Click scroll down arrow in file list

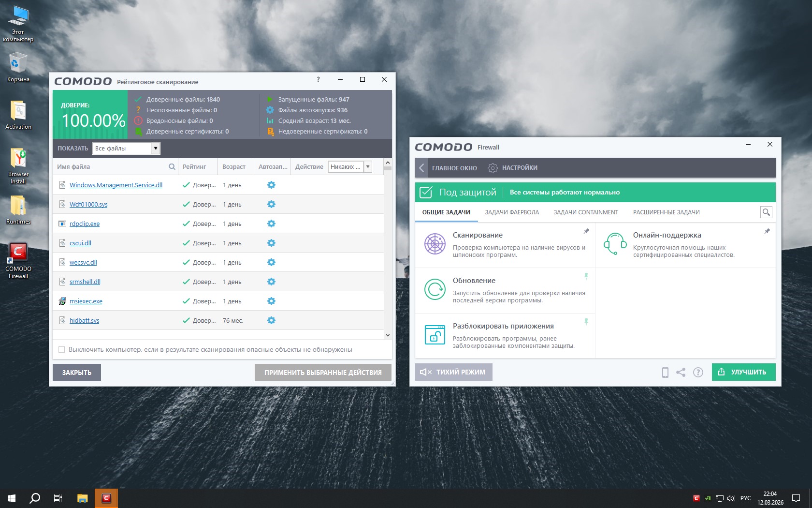pyautogui.click(x=388, y=335)
